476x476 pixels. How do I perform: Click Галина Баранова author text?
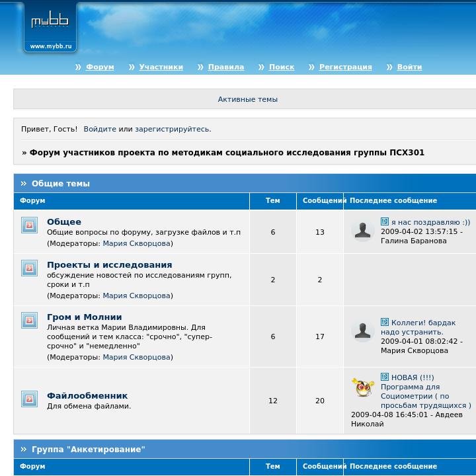pyautogui.click(x=413, y=241)
